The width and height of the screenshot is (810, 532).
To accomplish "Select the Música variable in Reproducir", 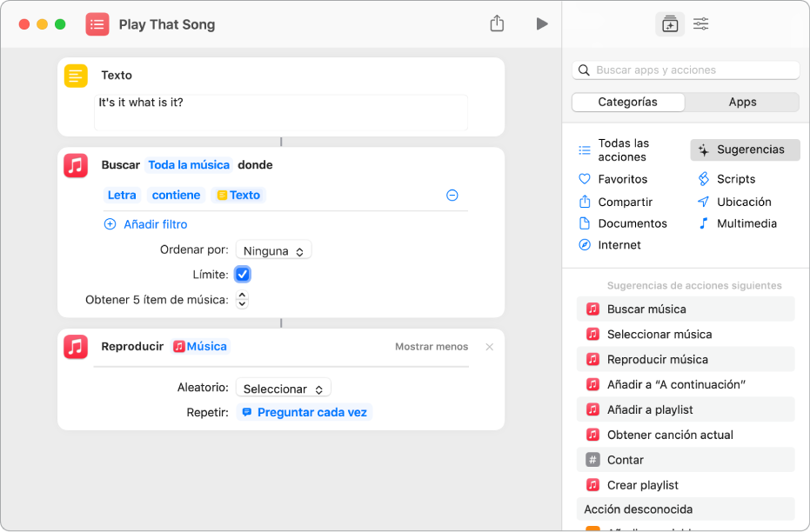I will pyautogui.click(x=200, y=346).
